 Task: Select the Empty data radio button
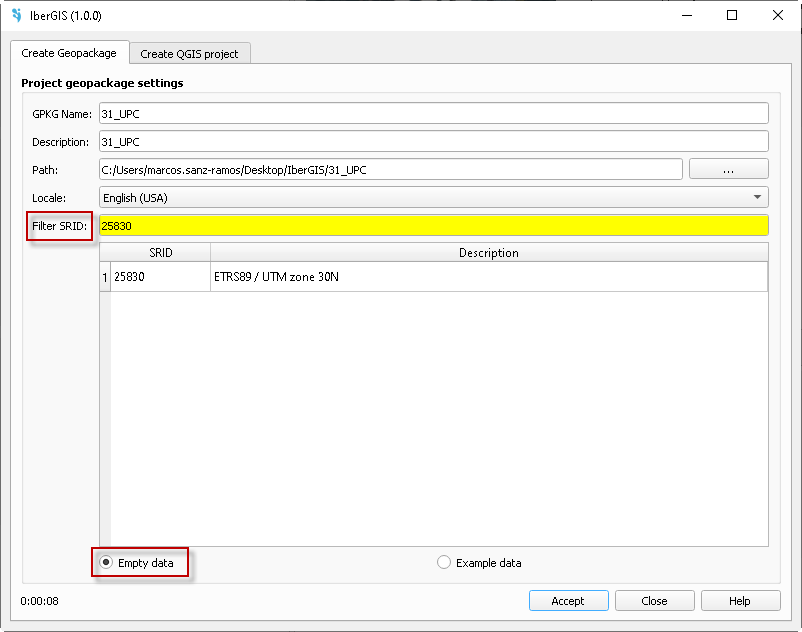(x=107, y=563)
